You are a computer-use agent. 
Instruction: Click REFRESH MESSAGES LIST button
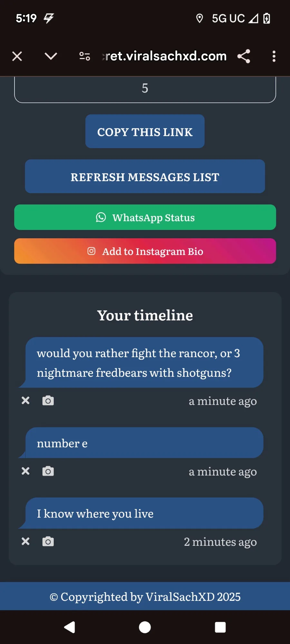[x=145, y=176]
